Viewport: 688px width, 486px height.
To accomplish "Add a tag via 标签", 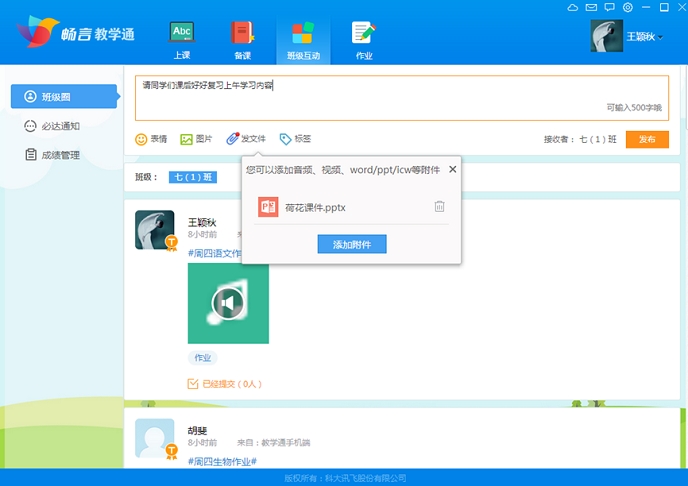I will (295, 139).
